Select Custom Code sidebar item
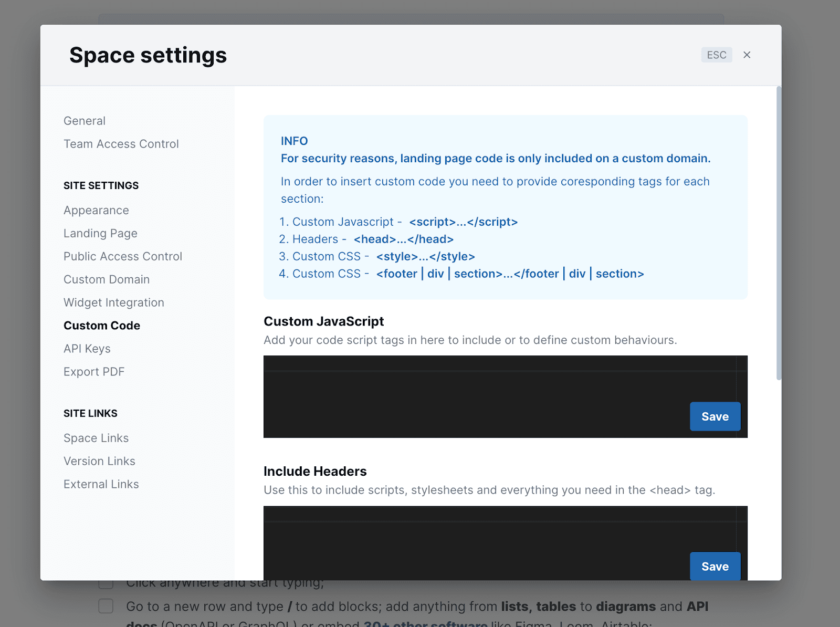Screen dimensions: 840x627 pos(102,326)
